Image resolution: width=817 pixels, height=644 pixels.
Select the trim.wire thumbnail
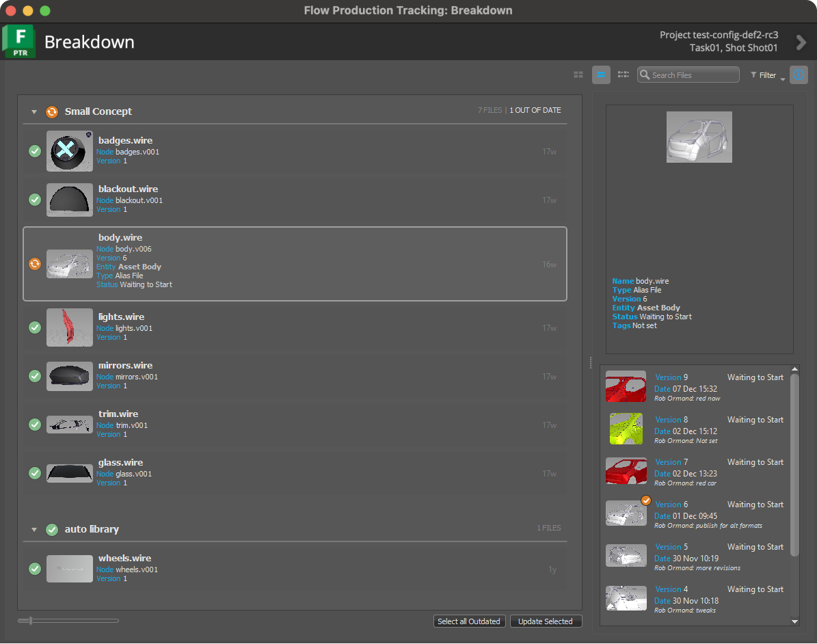point(69,424)
